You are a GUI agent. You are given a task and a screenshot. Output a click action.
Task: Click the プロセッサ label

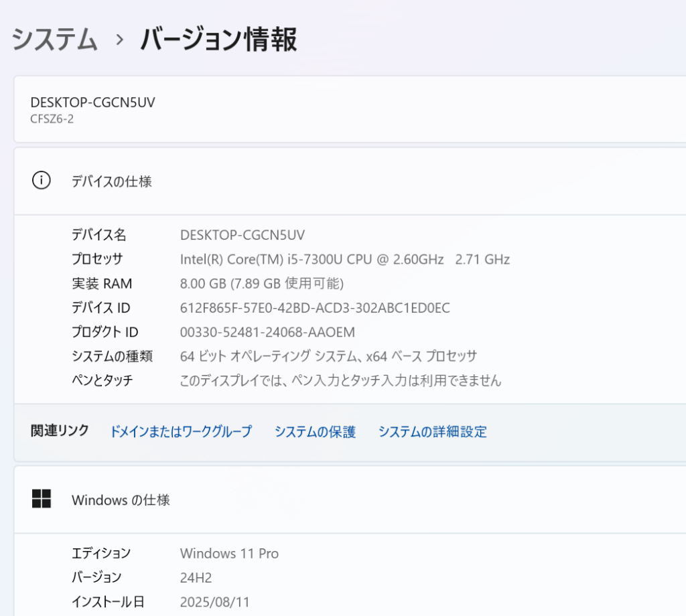click(x=97, y=259)
